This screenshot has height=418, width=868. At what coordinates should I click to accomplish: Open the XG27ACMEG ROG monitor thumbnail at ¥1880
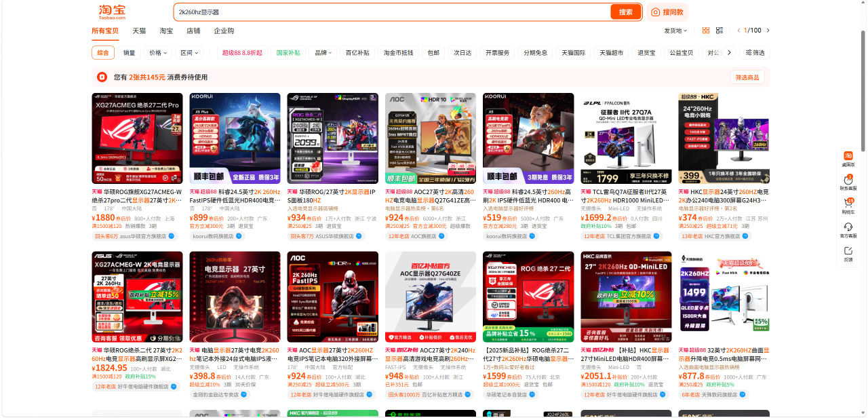138,138
